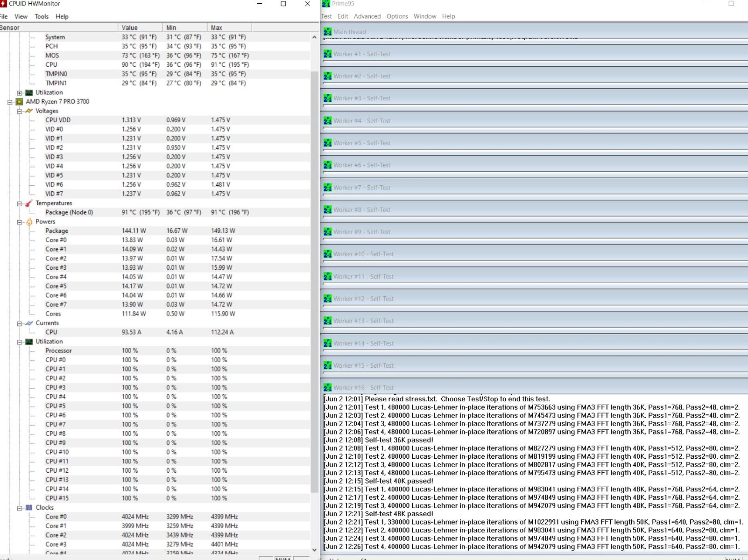
Task: Select the CPU VDD voltage row
Action: (x=155, y=120)
